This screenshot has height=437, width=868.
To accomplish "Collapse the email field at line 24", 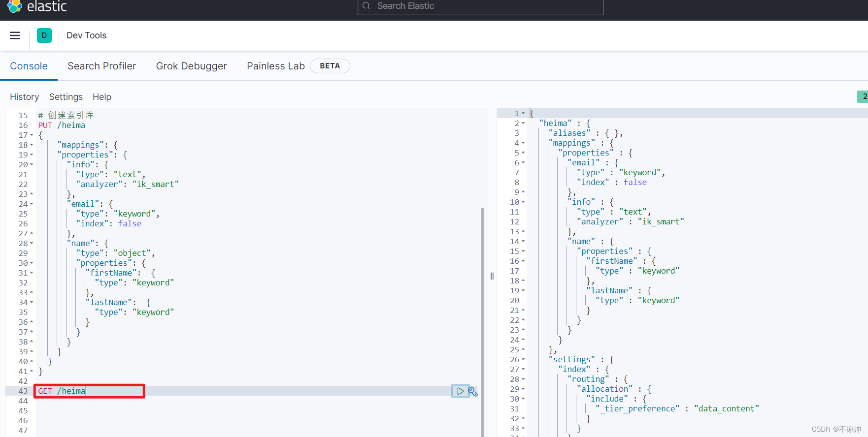I will (x=32, y=204).
